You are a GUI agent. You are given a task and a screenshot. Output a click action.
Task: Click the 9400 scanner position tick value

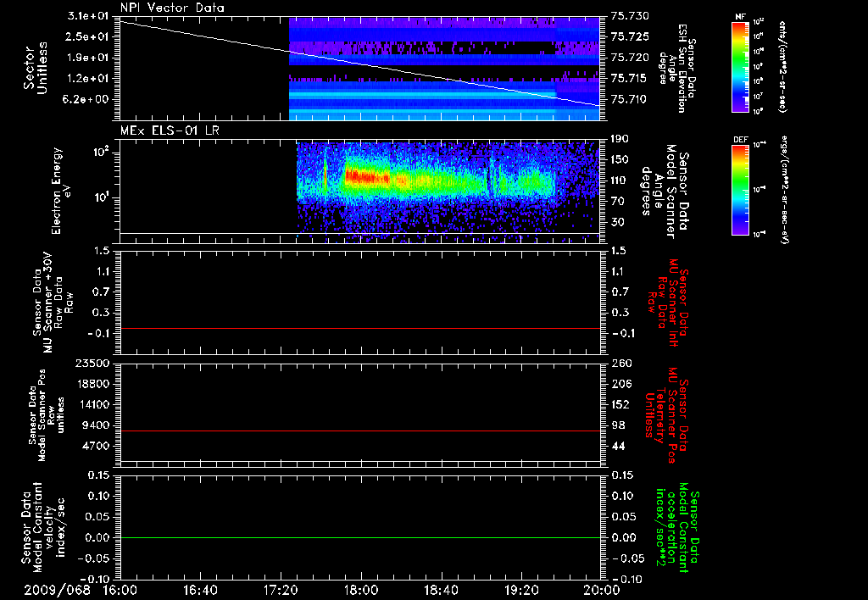[96, 425]
